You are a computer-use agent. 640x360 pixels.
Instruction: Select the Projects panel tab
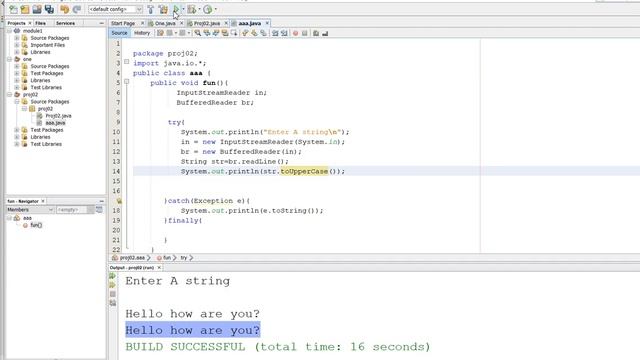point(16,23)
